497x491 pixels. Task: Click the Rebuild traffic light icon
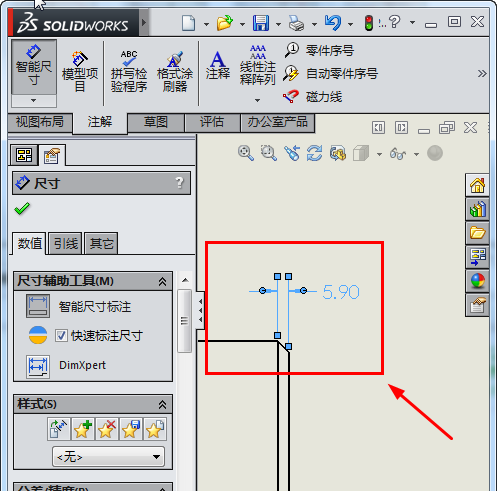click(369, 23)
